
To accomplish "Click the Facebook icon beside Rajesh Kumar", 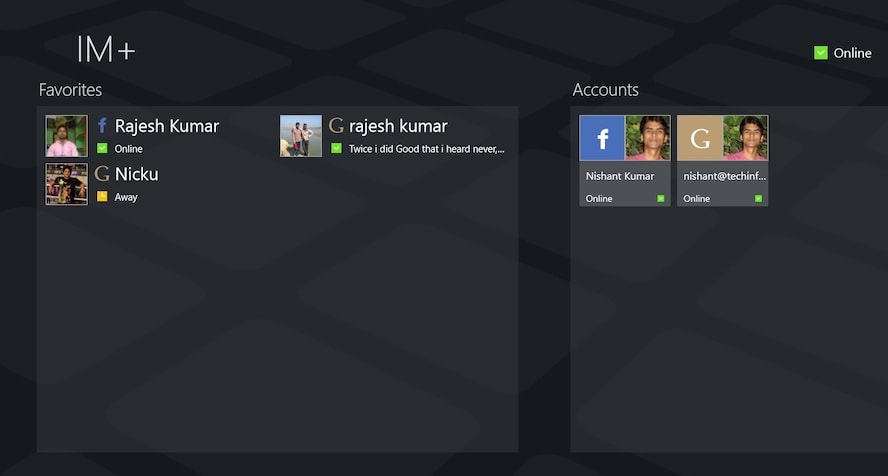I will [102, 125].
